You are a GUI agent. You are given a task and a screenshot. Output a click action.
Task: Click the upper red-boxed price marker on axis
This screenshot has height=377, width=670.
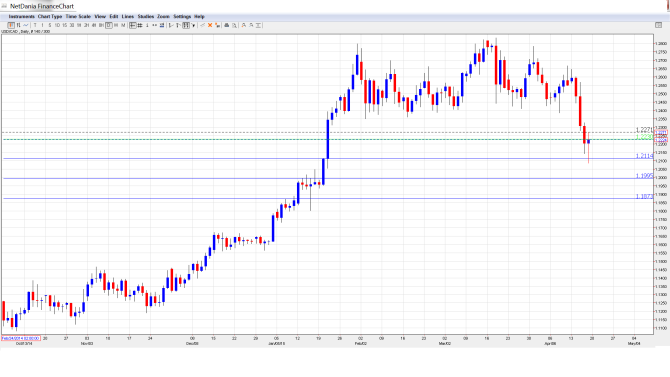pos(661,133)
